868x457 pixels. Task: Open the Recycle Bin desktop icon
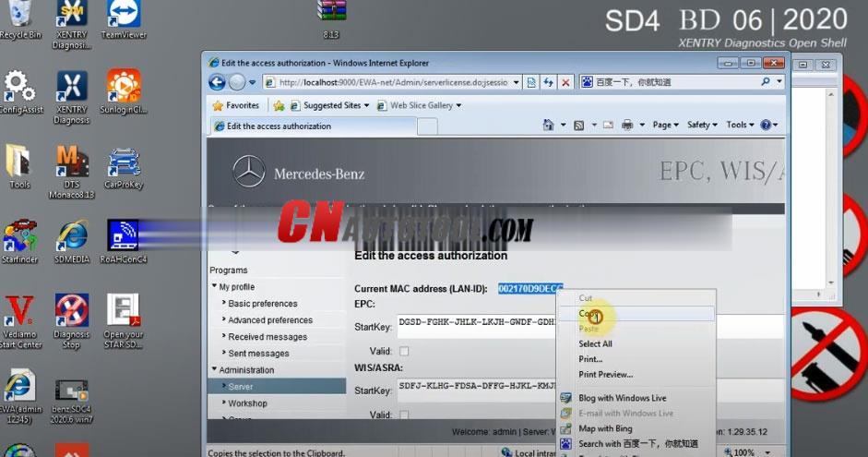(x=20, y=19)
